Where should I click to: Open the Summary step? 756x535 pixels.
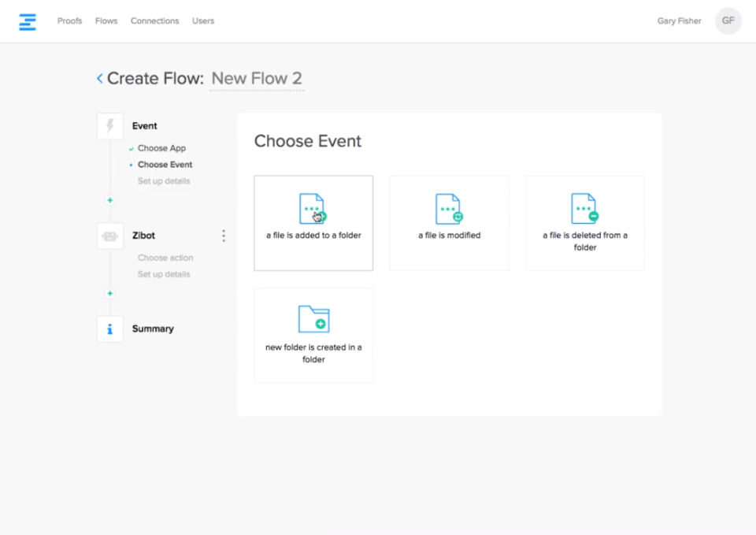pyautogui.click(x=153, y=329)
